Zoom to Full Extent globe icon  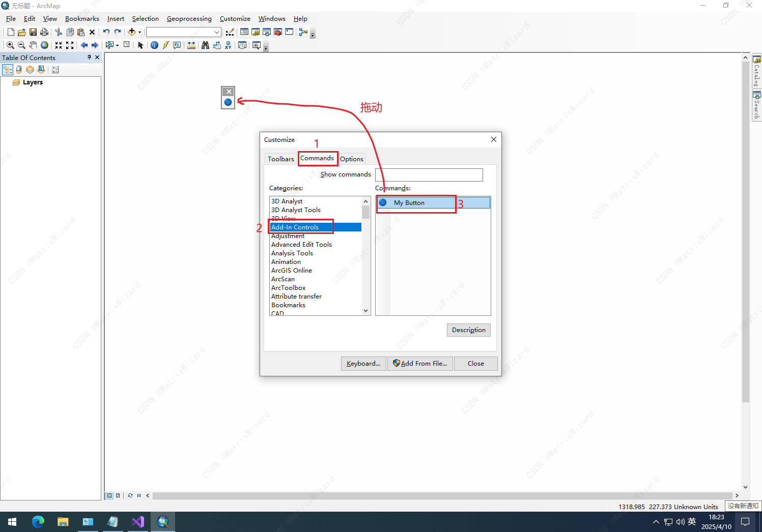pyautogui.click(x=44, y=45)
